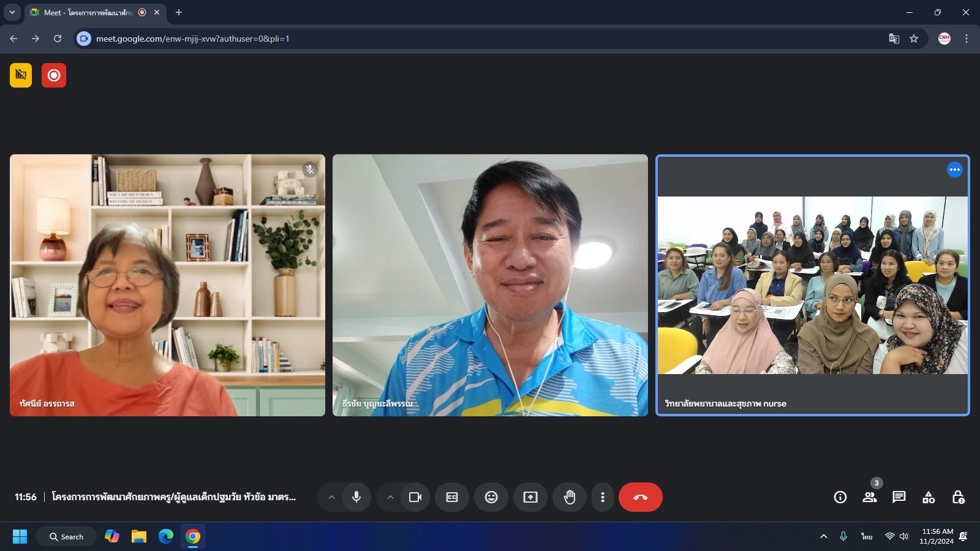Open the chat with everyone panel
The image size is (980, 551).
click(899, 497)
